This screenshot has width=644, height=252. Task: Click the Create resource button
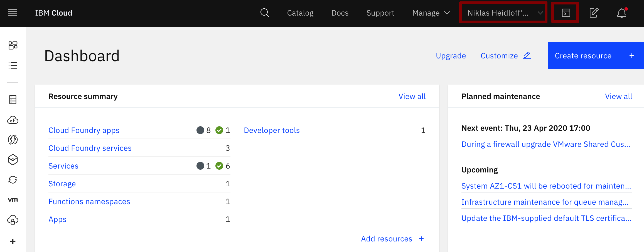595,56
